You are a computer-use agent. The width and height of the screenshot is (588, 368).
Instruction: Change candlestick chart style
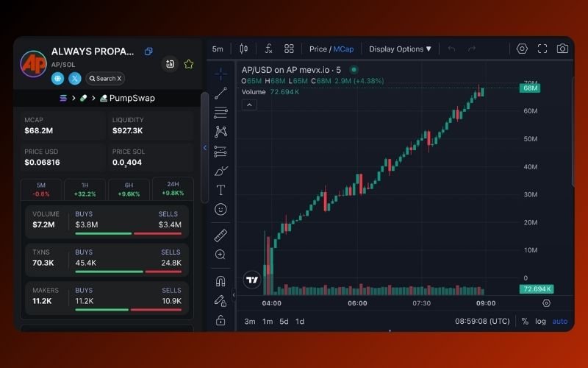[244, 49]
